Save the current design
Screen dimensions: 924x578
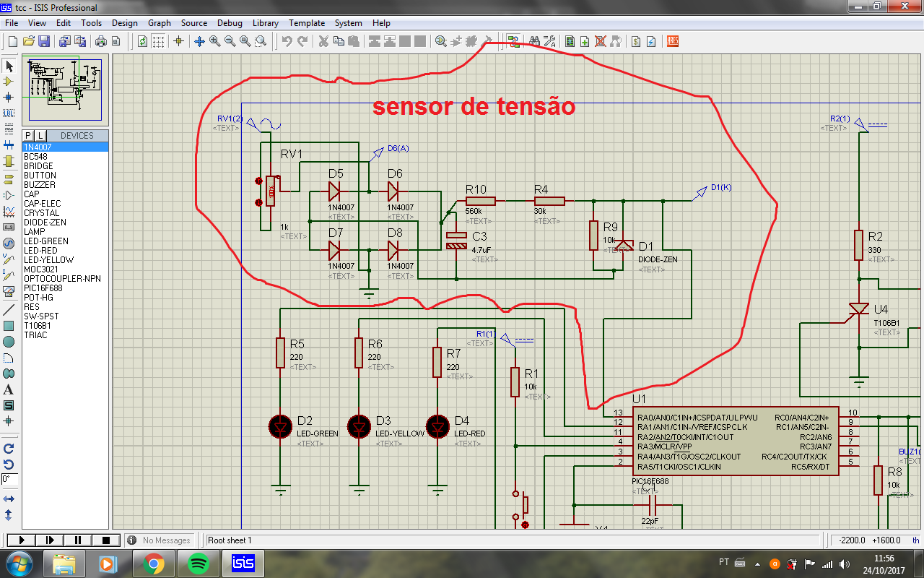coord(44,41)
